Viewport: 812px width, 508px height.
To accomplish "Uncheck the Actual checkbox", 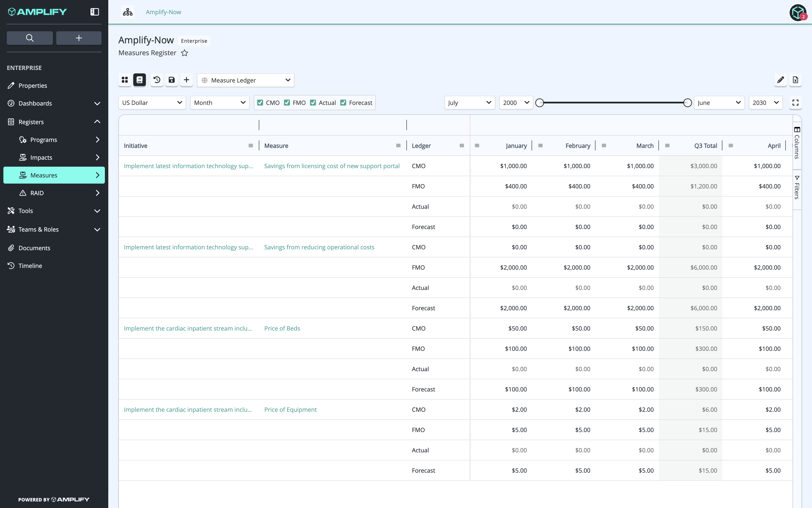I will pos(313,103).
